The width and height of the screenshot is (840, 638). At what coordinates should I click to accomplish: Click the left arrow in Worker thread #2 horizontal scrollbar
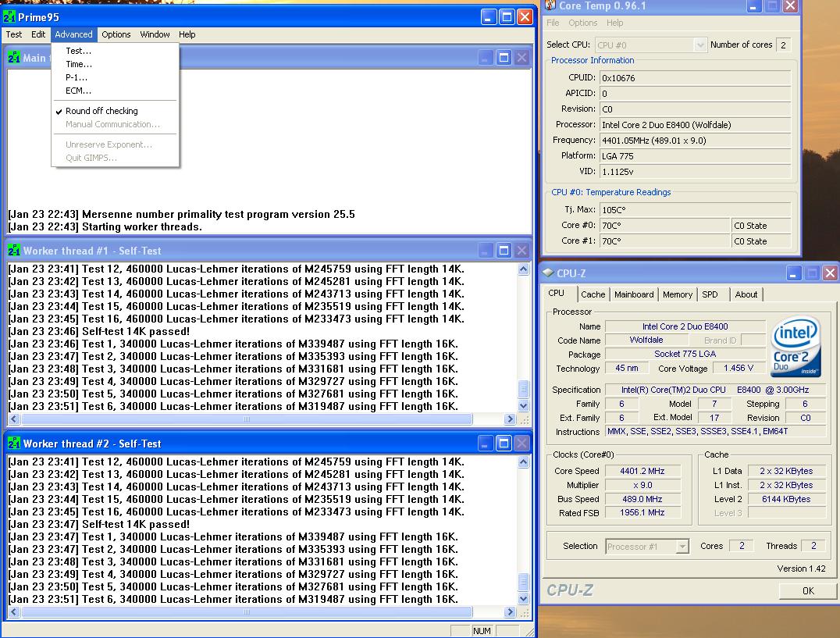(x=15, y=611)
